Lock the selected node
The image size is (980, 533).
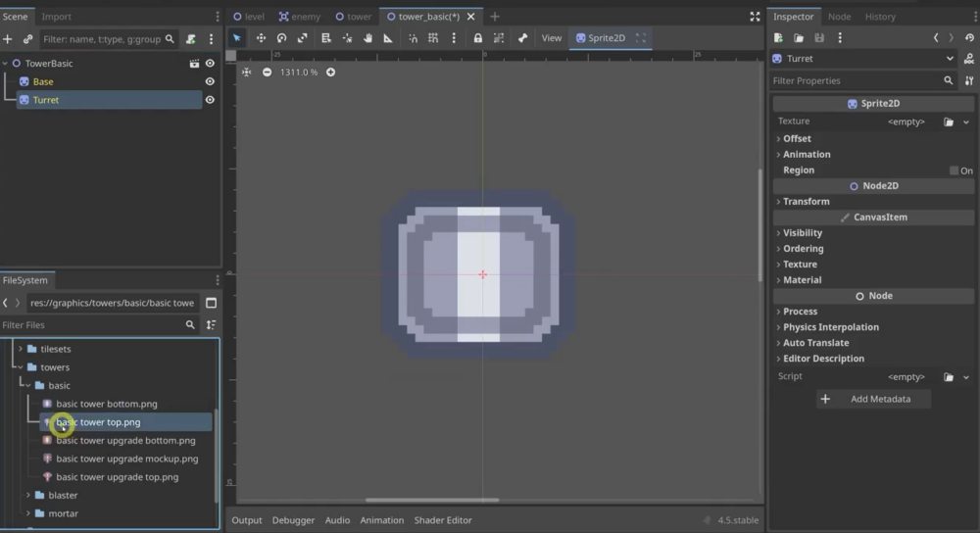tap(477, 38)
